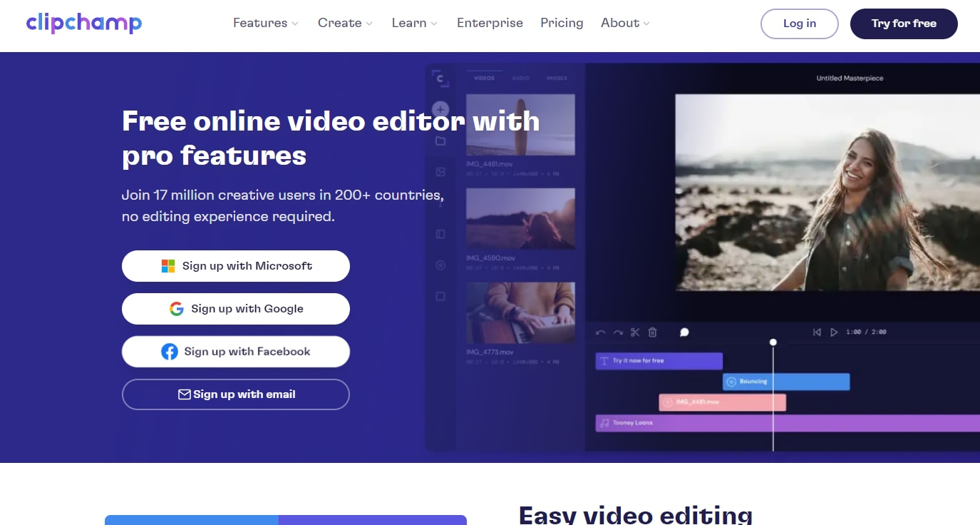Select the AUDIO tab in editor
Image resolution: width=980 pixels, height=525 pixels.
tap(521, 78)
